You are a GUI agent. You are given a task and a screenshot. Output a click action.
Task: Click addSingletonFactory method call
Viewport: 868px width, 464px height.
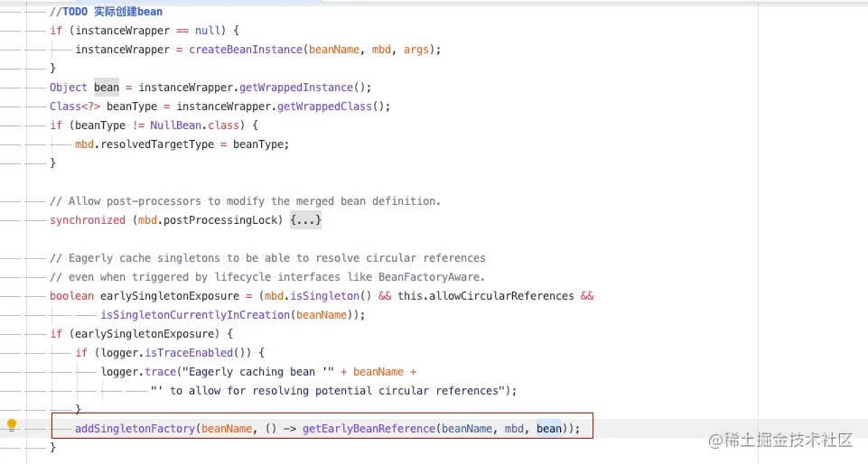pos(135,429)
